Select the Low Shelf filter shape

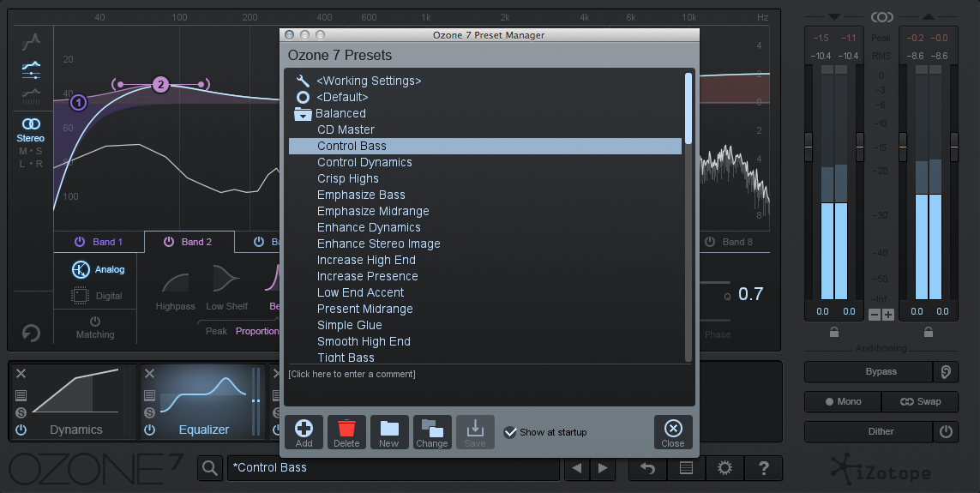click(x=227, y=289)
